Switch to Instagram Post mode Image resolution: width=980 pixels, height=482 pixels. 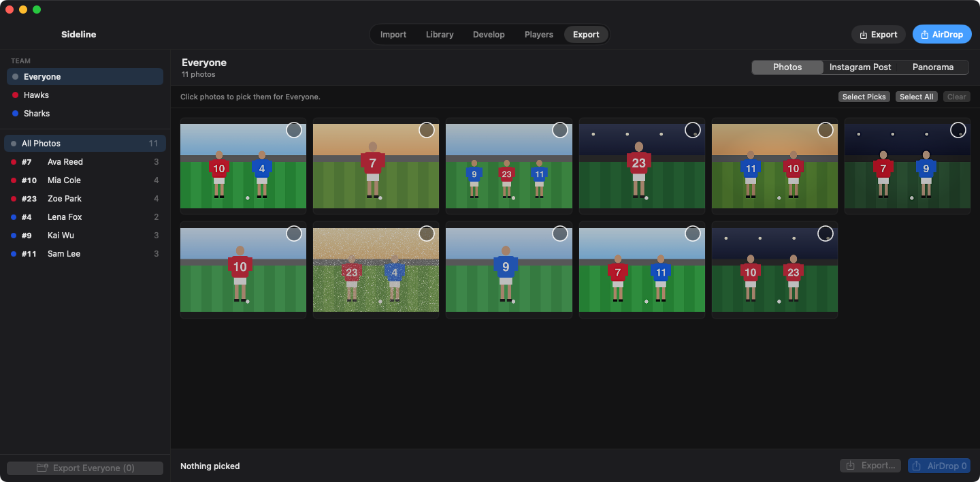coord(860,67)
